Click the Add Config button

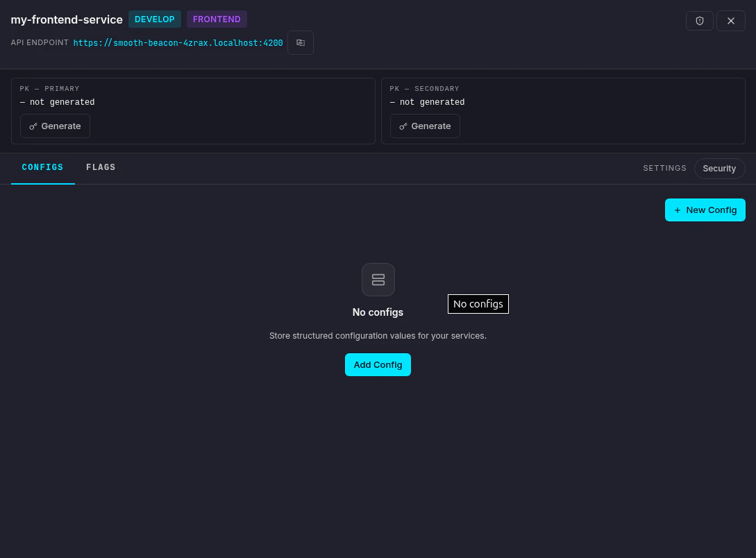[x=378, y=365]
